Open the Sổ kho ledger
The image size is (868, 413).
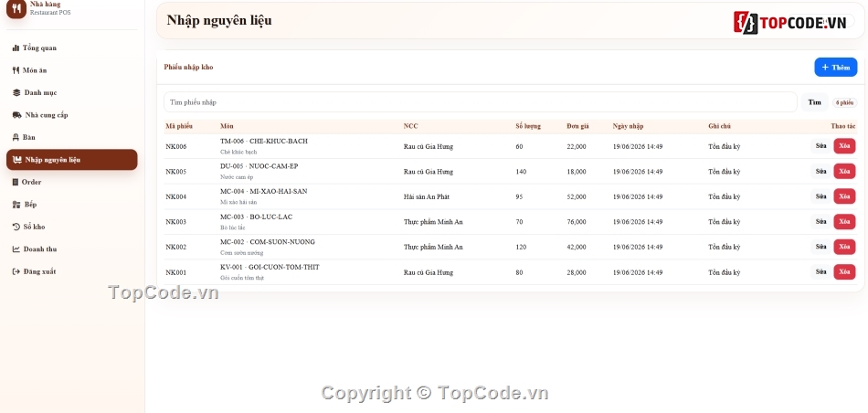click(x=72, y=227)
